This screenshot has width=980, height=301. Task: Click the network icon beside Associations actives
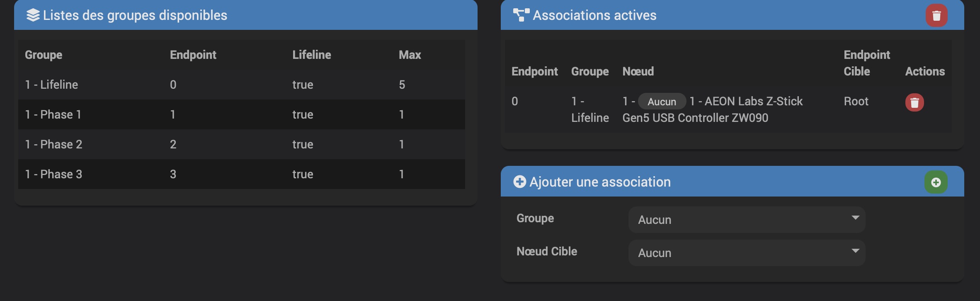[x=521, y=15]
